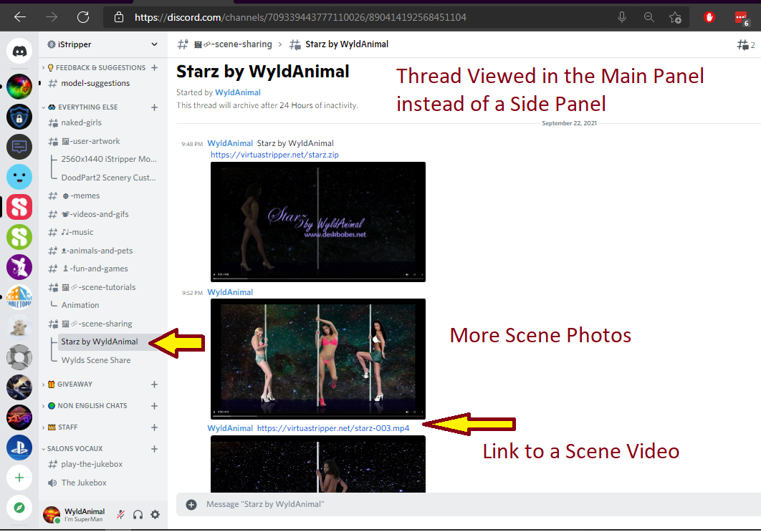Expand the GIVEAWAY category
Screen dimensions: 761x532
(x=74, y=385)
